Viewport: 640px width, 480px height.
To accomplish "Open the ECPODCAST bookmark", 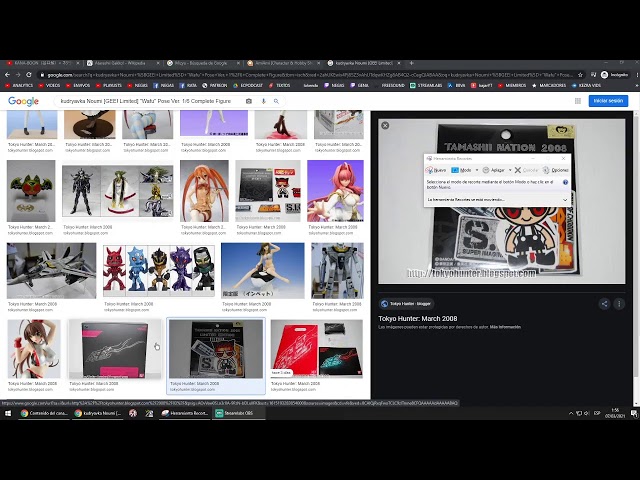I will click(248, 86).
